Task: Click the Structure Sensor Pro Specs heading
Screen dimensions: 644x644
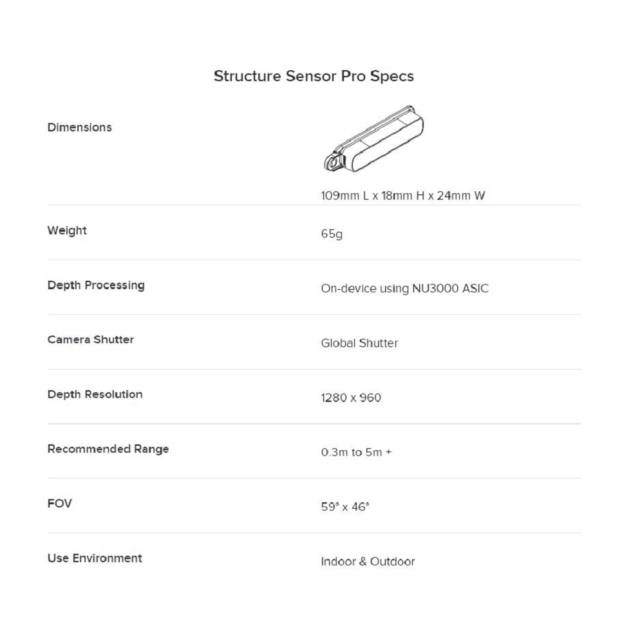Action: [x=313, y=76]
